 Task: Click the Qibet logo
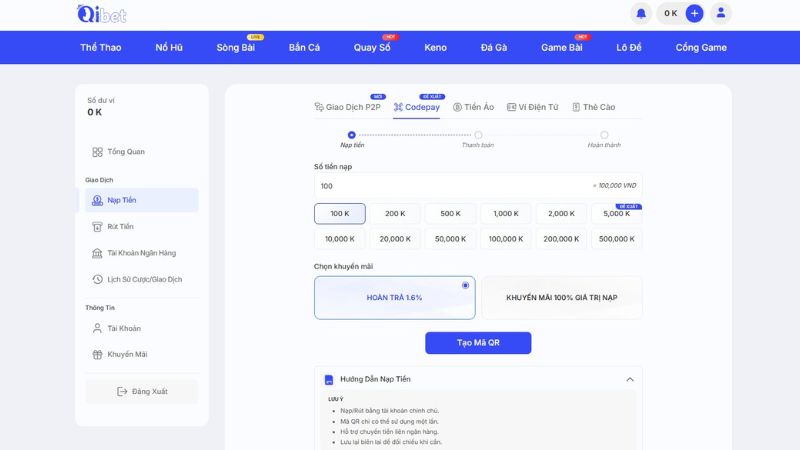point(102,14)
